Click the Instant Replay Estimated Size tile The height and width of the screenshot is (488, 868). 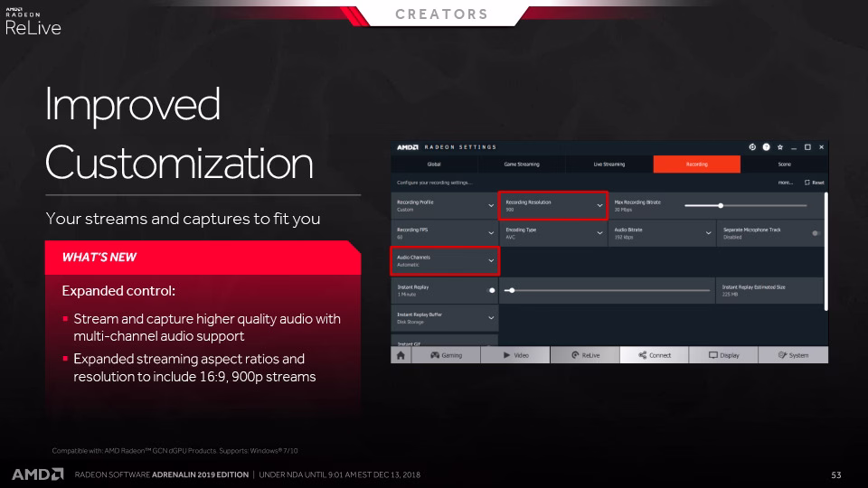coord(769,290)
